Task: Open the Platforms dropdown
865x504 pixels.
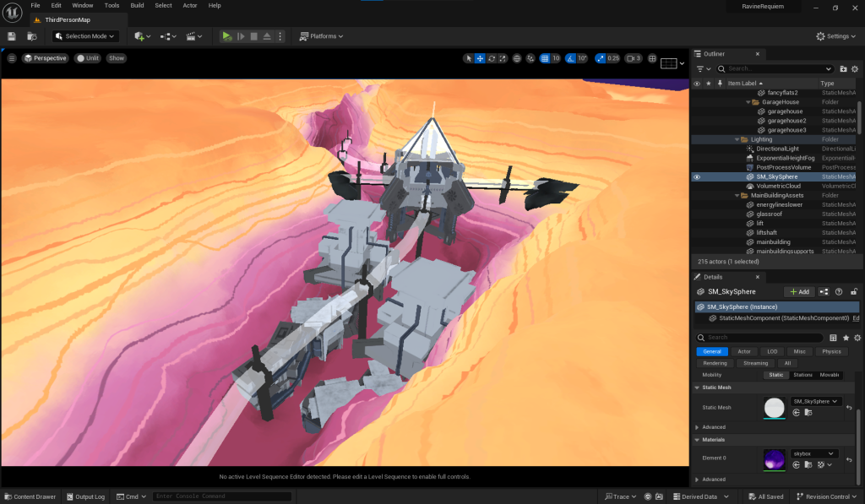Action: [321, 36]
